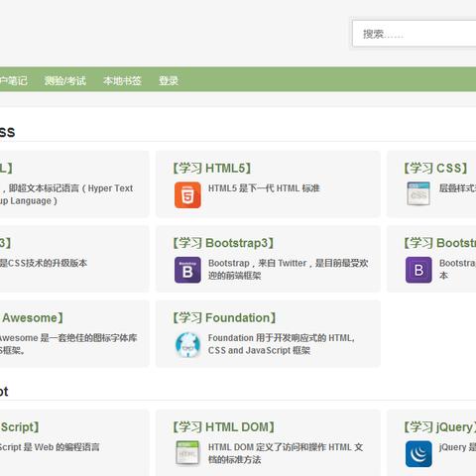The width and height of the screenshot is (476, 476).
Task: Click HTML DOM 定义了访问和操作 description text
Action: click(286, 453)
